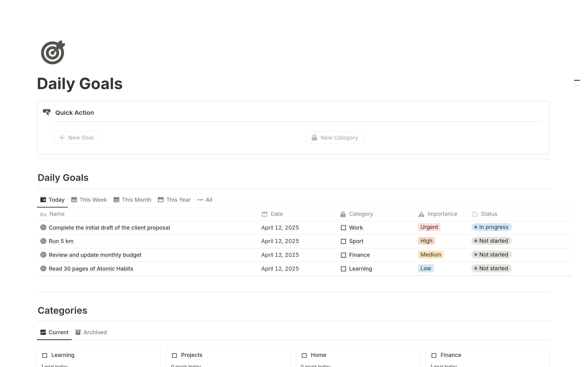Click the Category column header icon

(343, 214)
